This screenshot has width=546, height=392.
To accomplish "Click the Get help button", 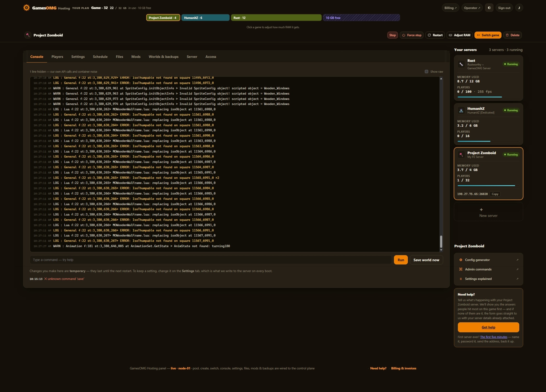I will (x=488, y=327).
